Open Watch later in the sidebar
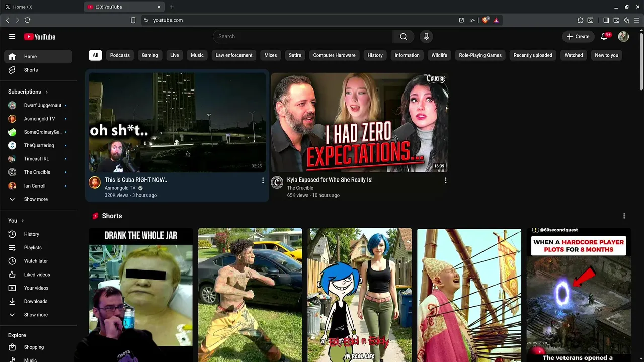 click(38, 261)
